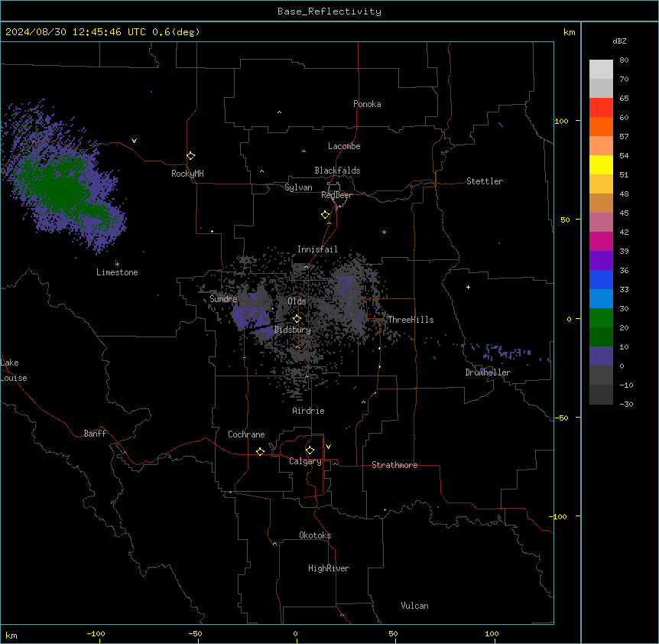The width and height of the screenshot is (659, 644).
Task: Click the Strathmore label
Action: coord(394,465)
